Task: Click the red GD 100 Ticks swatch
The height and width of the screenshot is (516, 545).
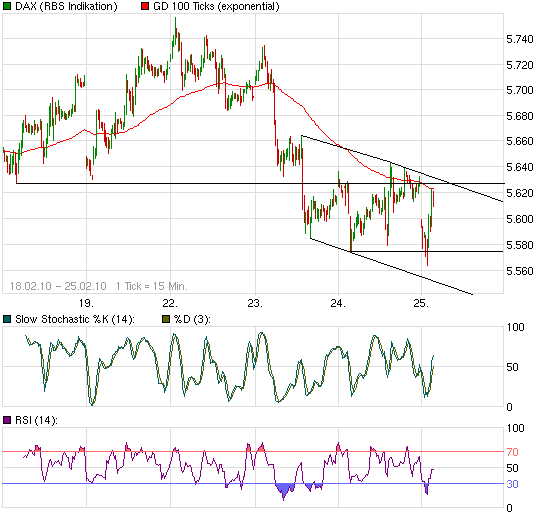Action: click(x=145, y=6)
